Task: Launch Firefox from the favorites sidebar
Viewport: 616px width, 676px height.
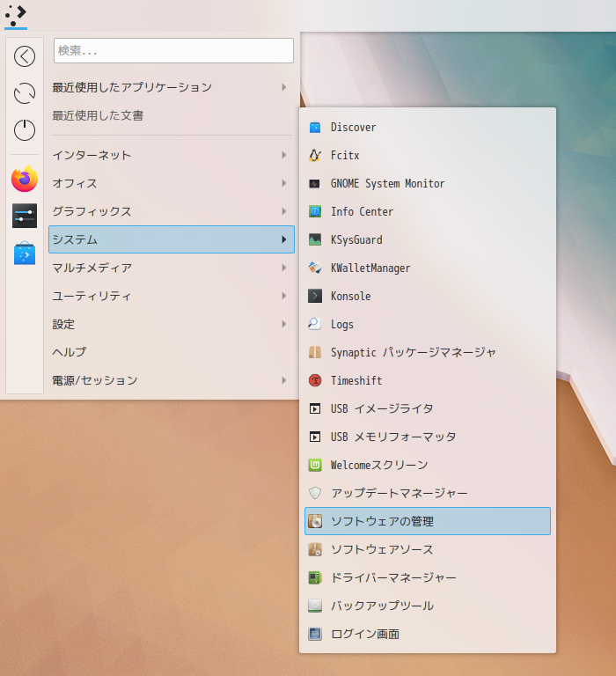Action: (x=25, y=179)
